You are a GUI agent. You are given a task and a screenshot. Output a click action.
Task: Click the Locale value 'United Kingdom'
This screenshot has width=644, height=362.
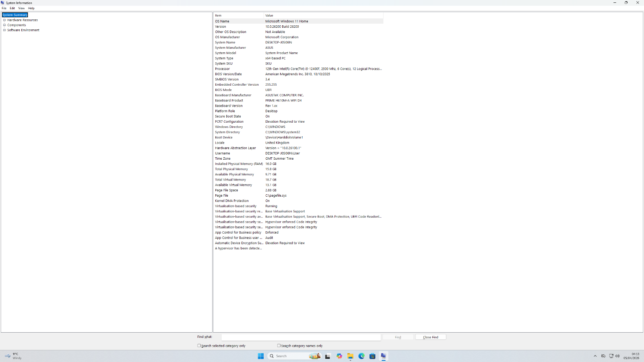coord(277,142)
